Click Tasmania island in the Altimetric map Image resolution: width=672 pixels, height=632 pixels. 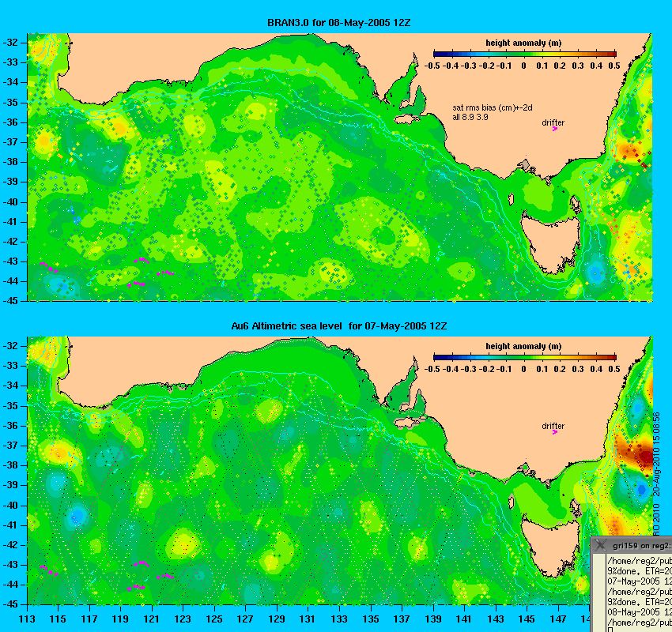[551, 545]
